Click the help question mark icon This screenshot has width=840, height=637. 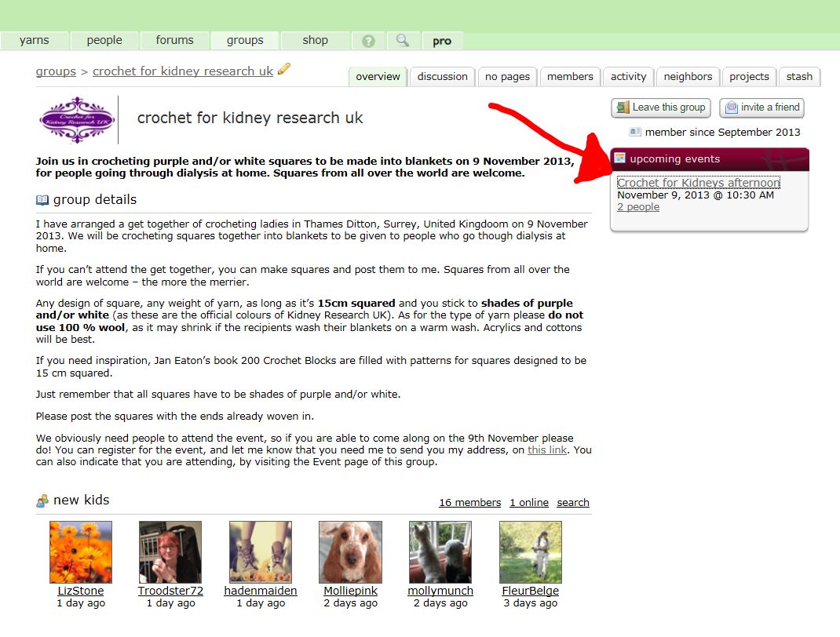click(x=368, y=41)
